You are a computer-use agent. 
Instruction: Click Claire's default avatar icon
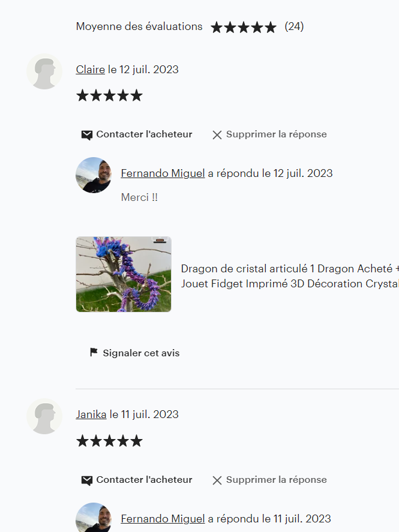(44, 71)
